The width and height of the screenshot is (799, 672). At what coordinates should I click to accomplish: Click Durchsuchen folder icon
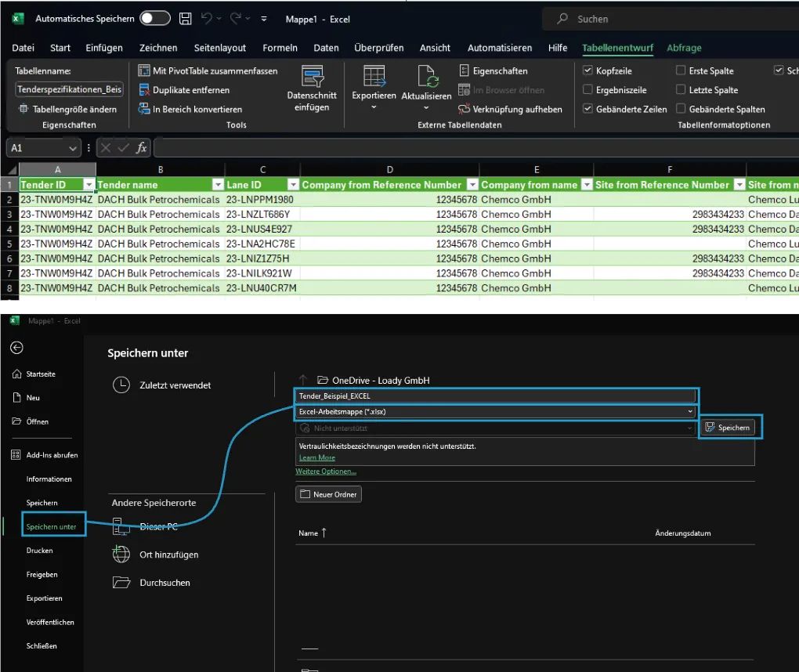tap(121, 583)
